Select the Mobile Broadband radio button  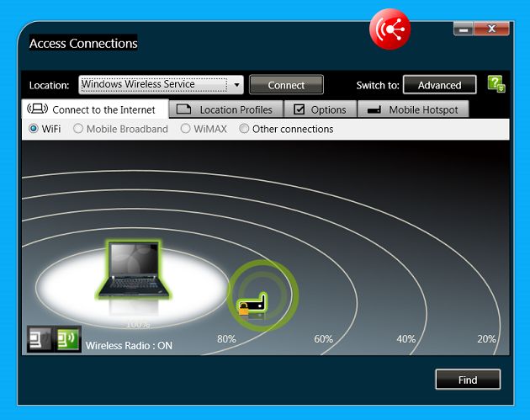point(78,129)
